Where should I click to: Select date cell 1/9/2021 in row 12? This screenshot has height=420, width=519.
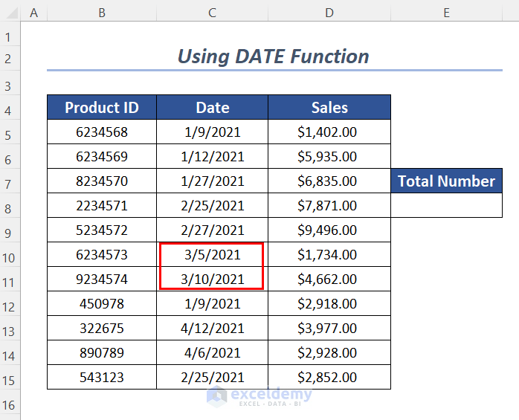click(x=212, y=303)
